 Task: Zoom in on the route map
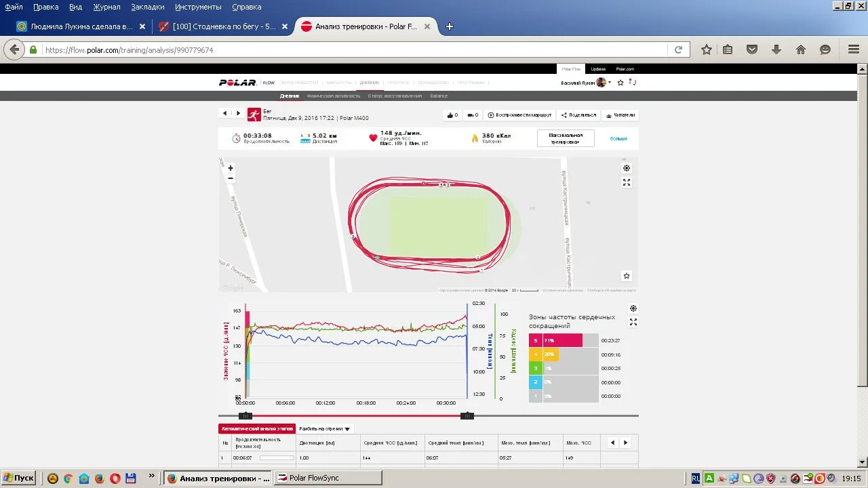tap(231, 168)
